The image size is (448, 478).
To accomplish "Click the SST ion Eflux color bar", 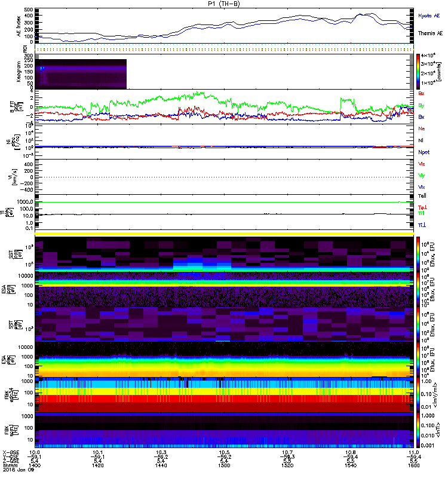I will tap(418, 255).
